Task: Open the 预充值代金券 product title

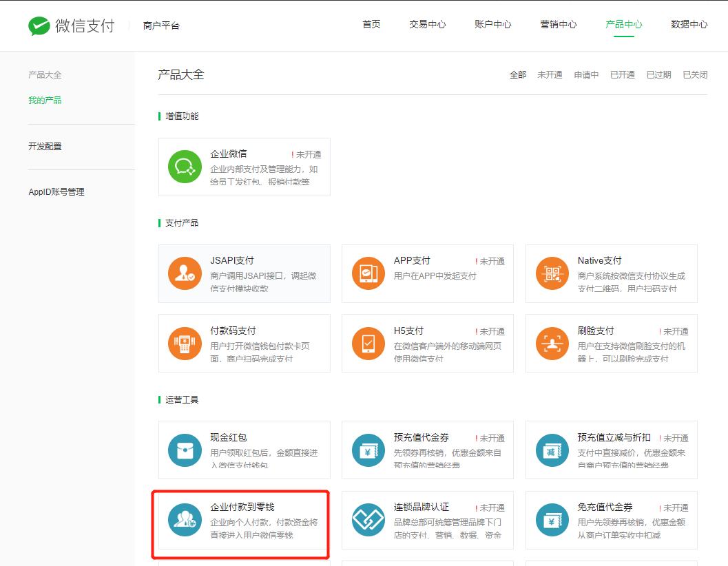Action: pyautogui.click(x=422, y=437)
